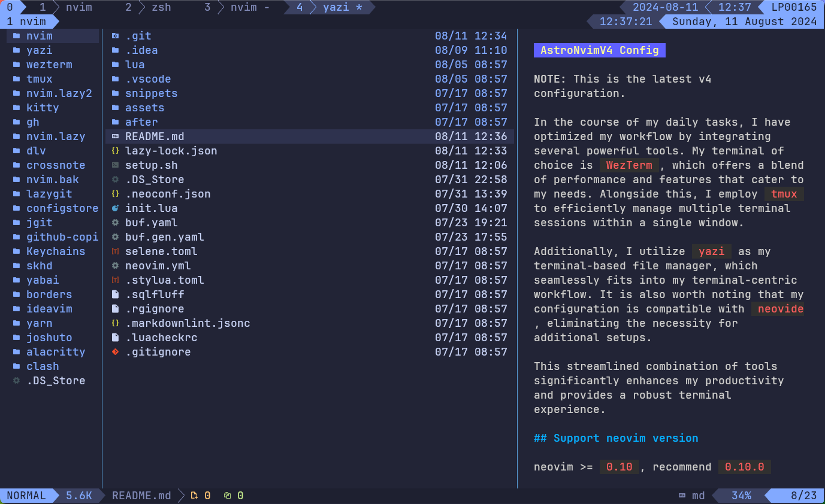Open the crossnote folder

56,165
